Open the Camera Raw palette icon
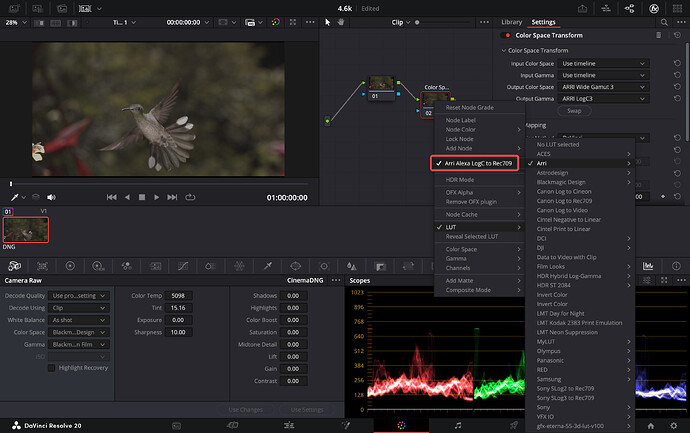Viewport: 690px width, 433px height. pyautogui.click(x=15, y=266)
